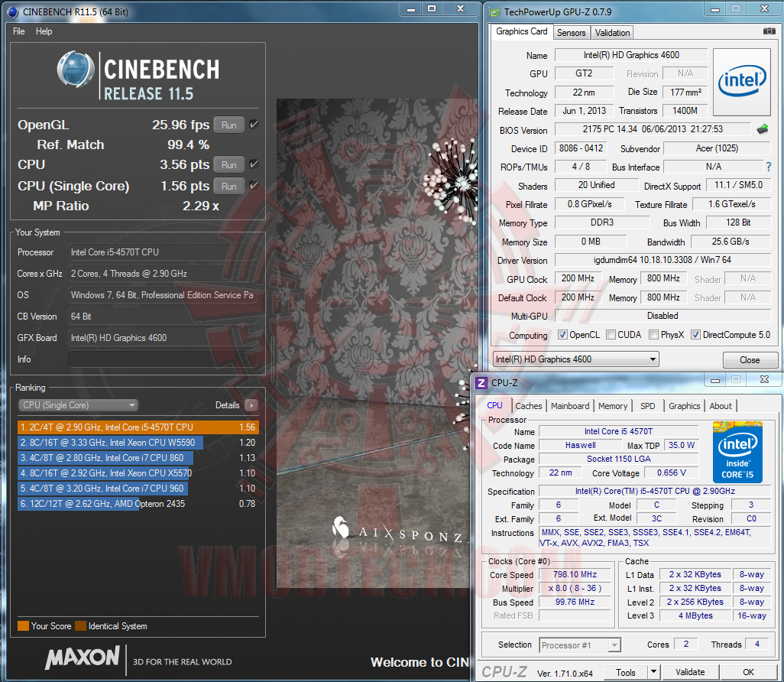Click the MAXON logo in Cinebench
Viewport: 784px width, 682px height.
pos(83,657)
